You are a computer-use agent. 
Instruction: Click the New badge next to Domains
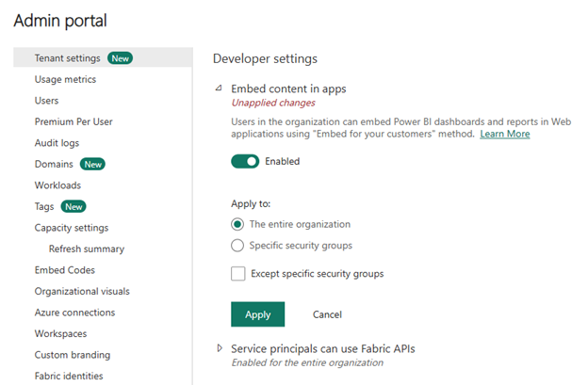tap(92, 164)
